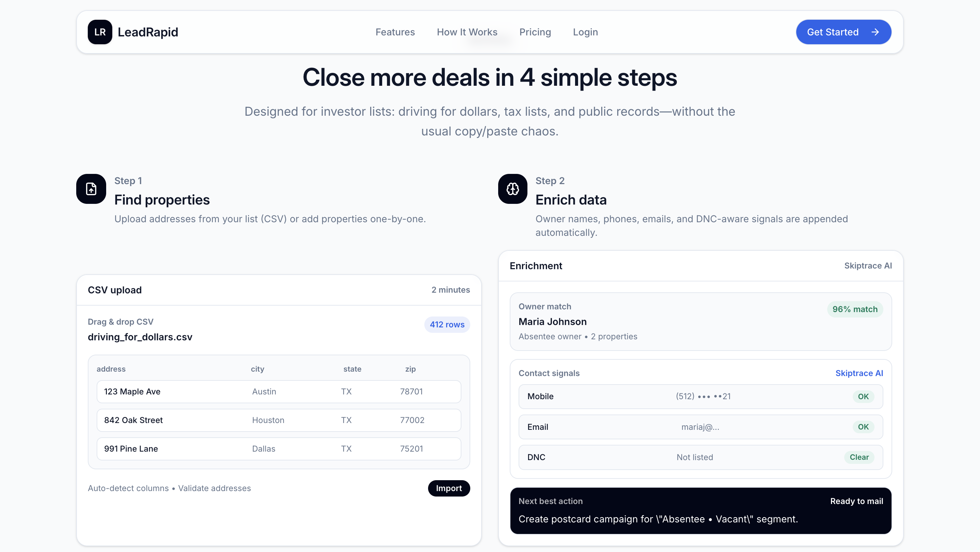This screenshot has width=980, height=552.
Task: Open the Pricing page
Action: pyautogui.click(x=535, y=32)
